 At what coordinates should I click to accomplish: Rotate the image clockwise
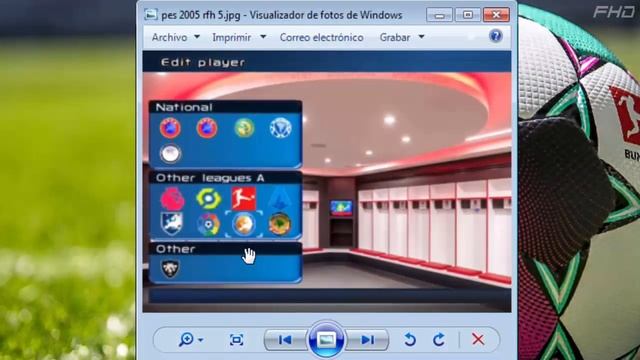point(439,340)
